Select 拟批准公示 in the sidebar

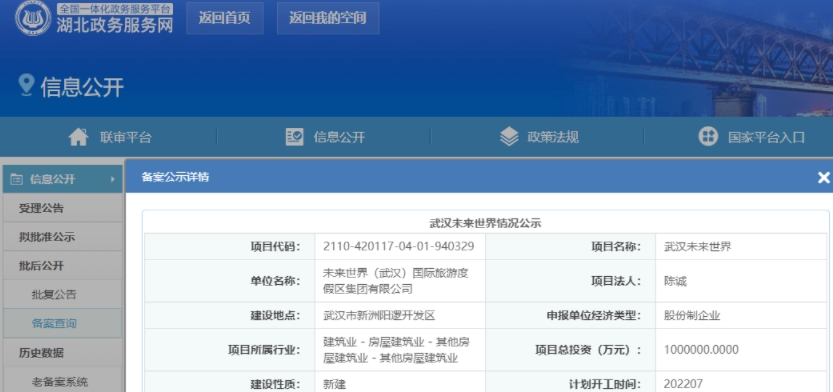tap(62, 237)
